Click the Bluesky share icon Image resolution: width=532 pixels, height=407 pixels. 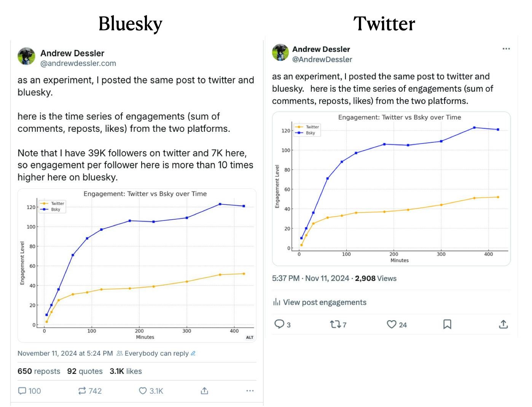coord(204,391)
